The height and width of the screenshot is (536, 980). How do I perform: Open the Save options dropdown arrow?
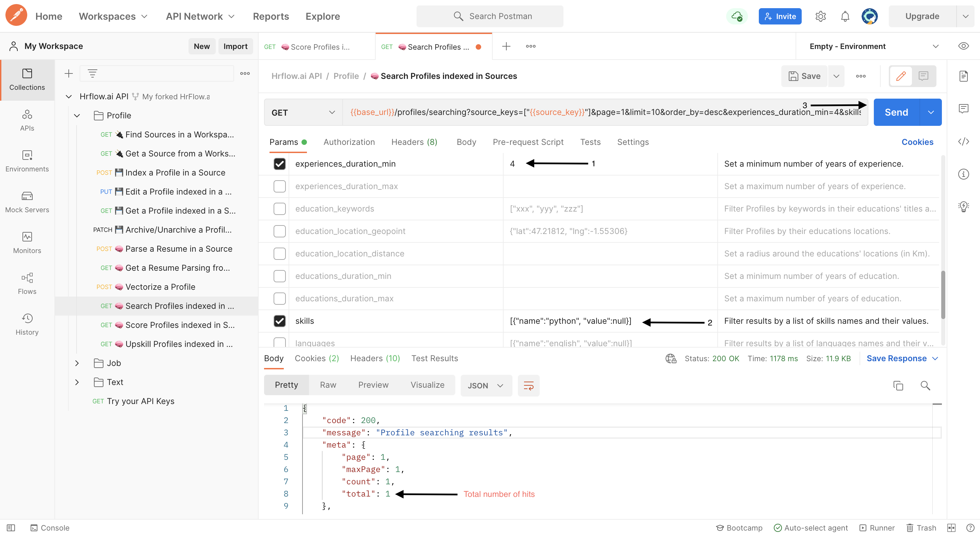point(836,76)
